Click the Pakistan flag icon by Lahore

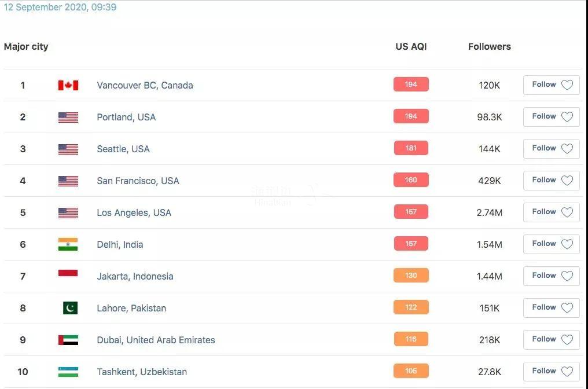point(70,308)
